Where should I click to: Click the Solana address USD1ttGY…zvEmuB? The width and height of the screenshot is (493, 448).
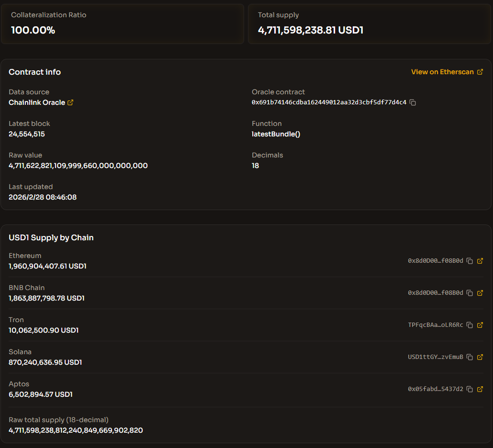coord(435,357)
